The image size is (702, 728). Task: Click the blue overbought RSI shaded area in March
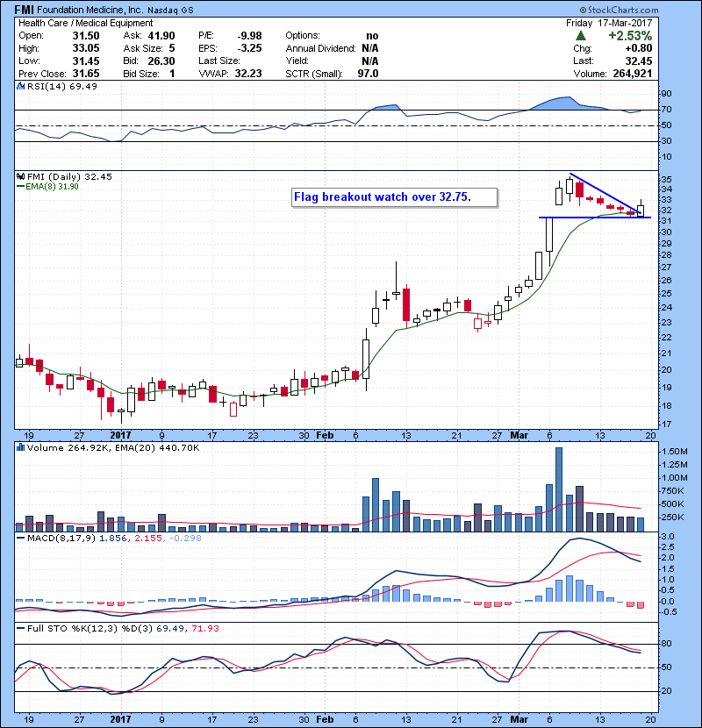(x=562, y=103)
